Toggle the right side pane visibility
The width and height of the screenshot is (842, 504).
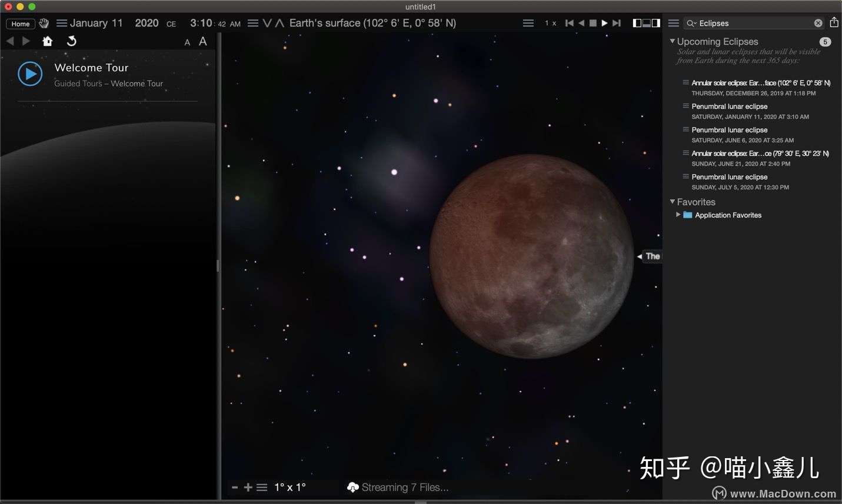pyautogui.click(x=656, y=24)
